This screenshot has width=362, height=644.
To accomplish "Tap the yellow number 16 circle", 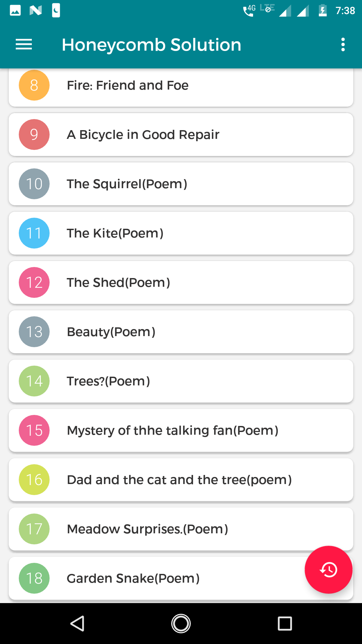I will (x=34, y=480).
